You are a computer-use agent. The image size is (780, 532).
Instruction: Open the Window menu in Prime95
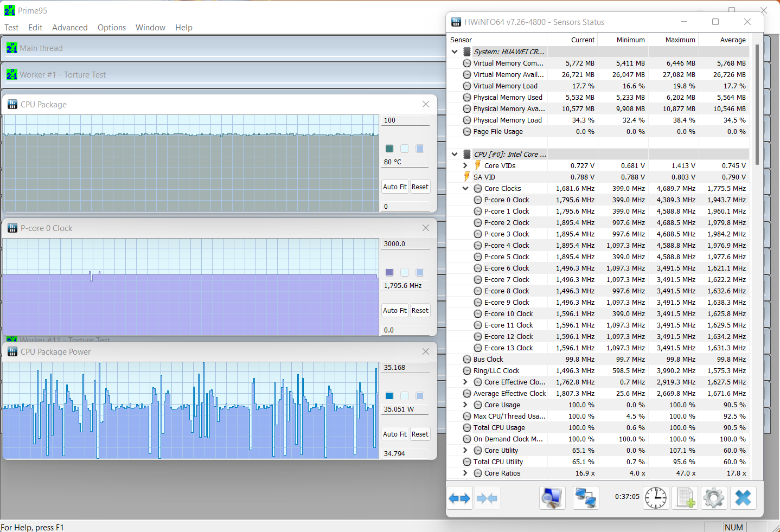point(150,28)
